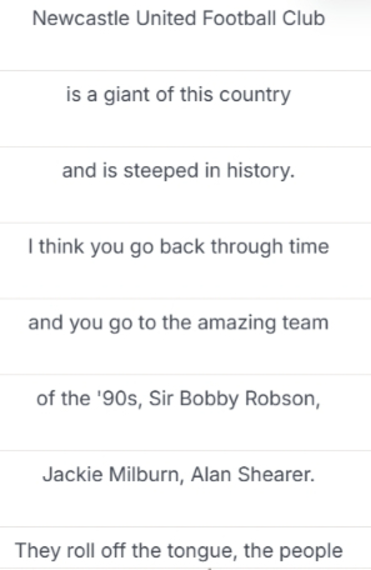This screenshot has height=570, width=371.
Task: Select the 'and is steeped in history.' row
Action: [185, 185]
